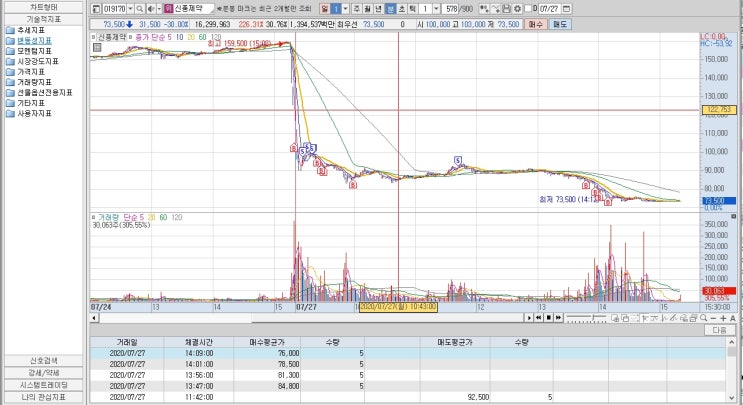Click the pink stock marker icon before 신풍제약

(x=169, y=9)
